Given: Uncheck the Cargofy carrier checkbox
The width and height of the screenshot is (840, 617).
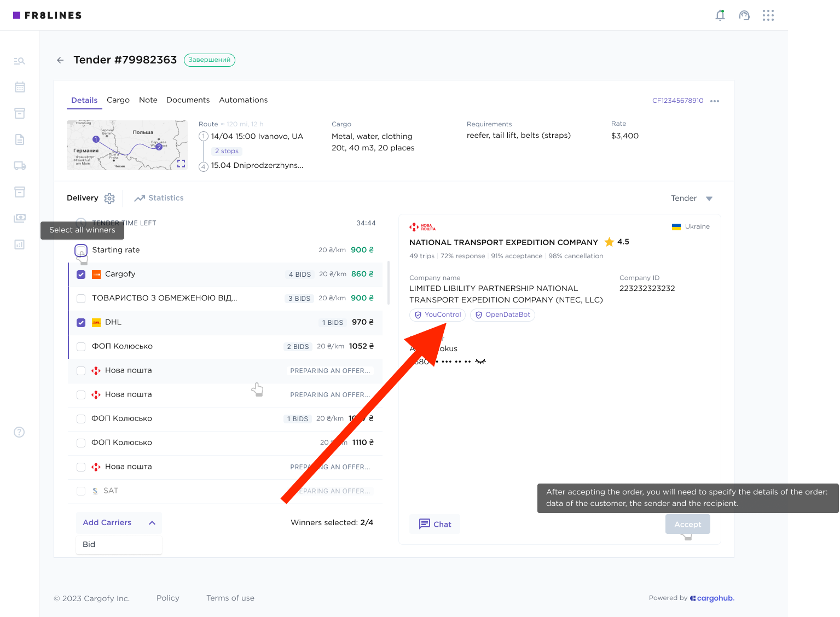Looking at the screenshot, I should click(81, 275).
